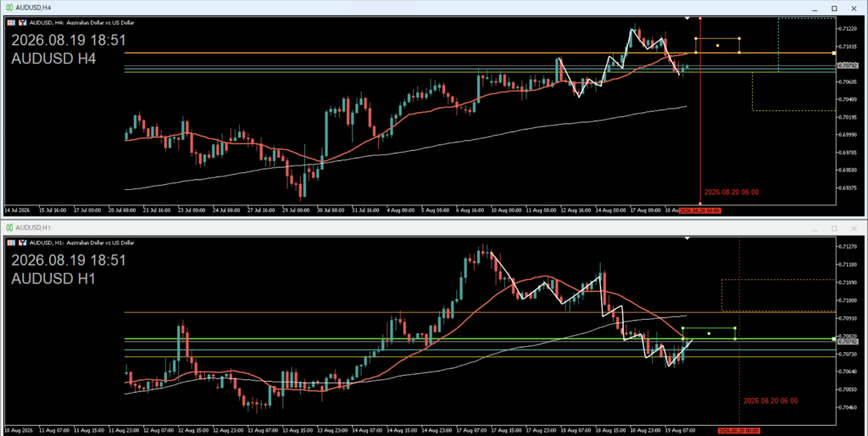Select the orange rectangle's center handle on H4
868x436 pixels.
pos(717,46)
